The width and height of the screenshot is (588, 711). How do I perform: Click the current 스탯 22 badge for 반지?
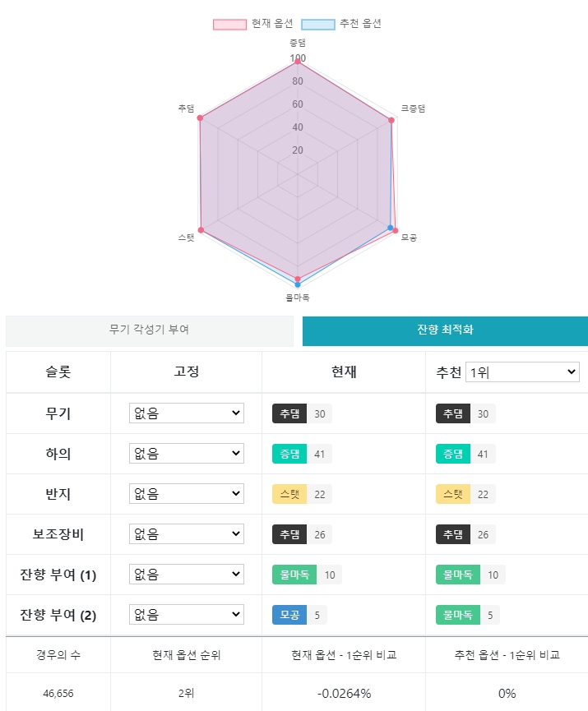point(302,494)
